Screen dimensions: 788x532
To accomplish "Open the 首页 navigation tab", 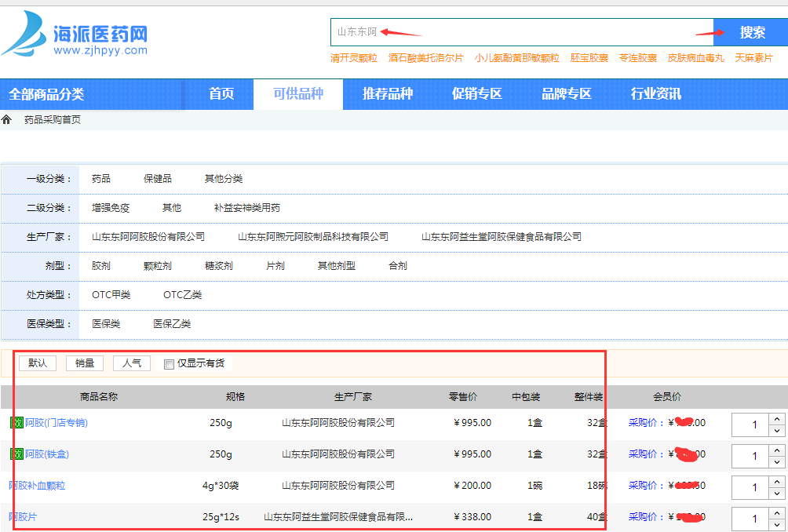I will point(221,94).
